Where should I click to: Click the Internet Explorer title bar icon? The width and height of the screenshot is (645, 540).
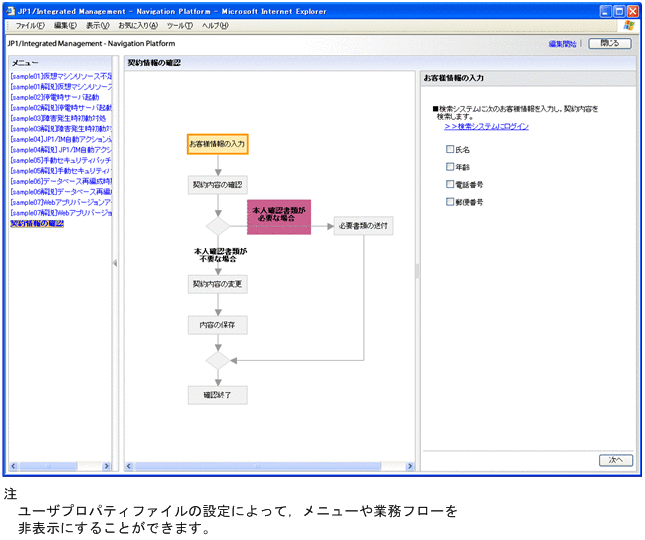(11, 11)
